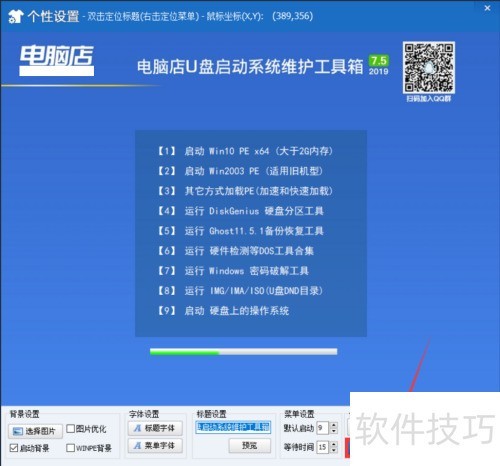Click the 默认启动 label
Screen dimensions: 500x466
pos(299,428)
